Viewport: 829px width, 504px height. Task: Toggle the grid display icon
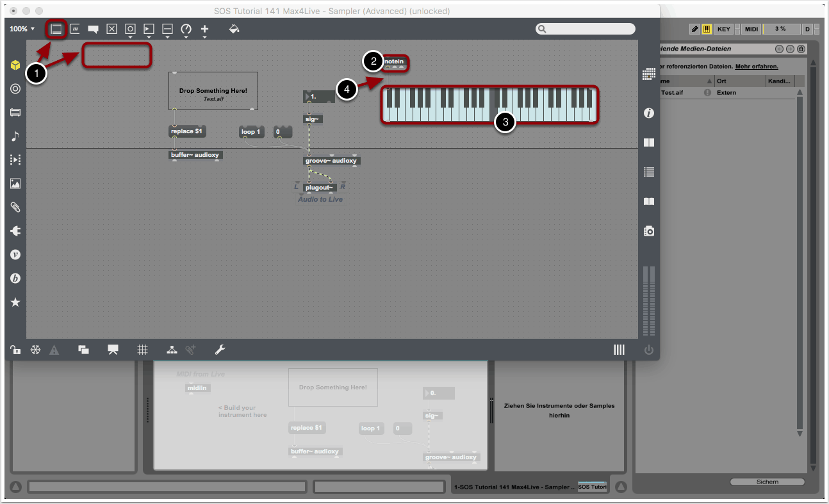(x=142, y=350)
